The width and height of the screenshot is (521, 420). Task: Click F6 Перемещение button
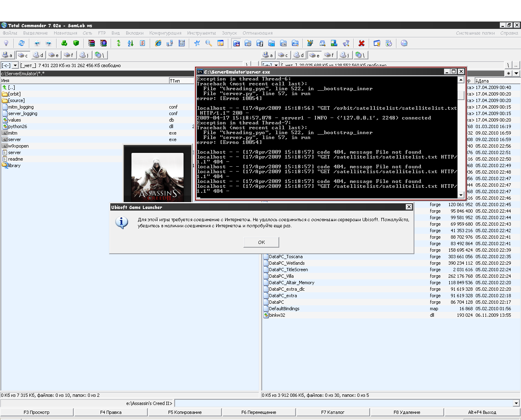tap(259, 412)
